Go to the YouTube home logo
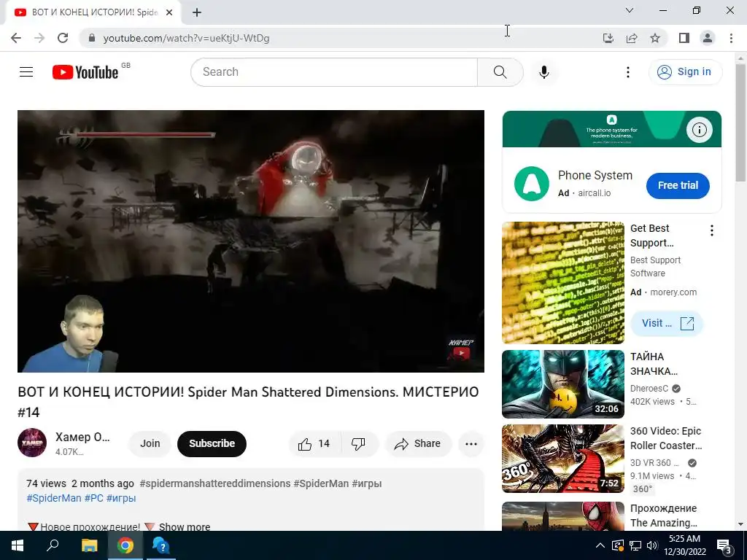The height and width of the screenshot is (560, 747). tap(85, 72)
